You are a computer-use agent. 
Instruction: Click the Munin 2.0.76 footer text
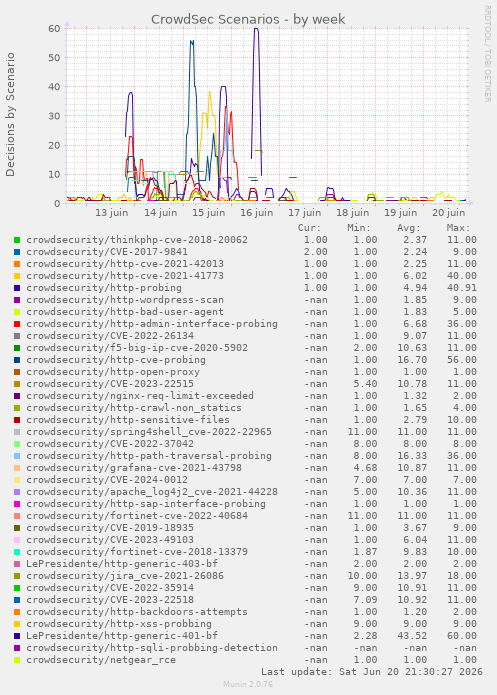coord(248,684)
